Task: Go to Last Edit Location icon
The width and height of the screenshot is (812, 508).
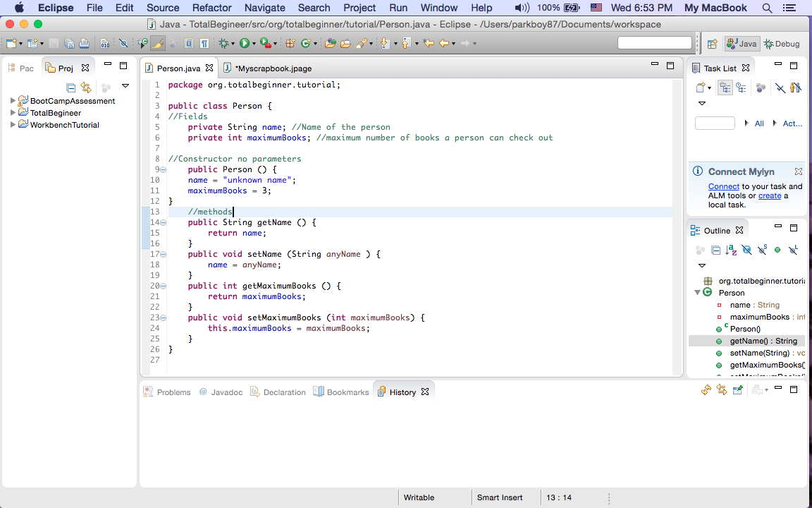Action: (429, 44)
